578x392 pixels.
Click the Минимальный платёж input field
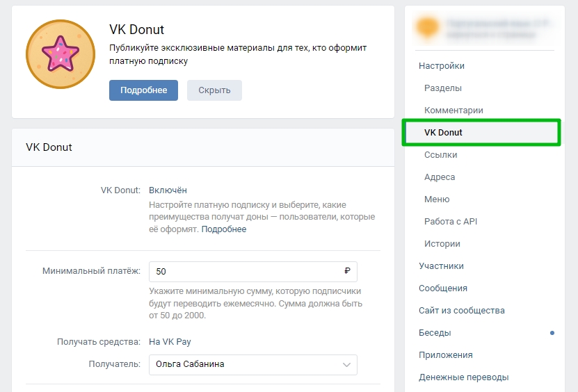[253, 272]
